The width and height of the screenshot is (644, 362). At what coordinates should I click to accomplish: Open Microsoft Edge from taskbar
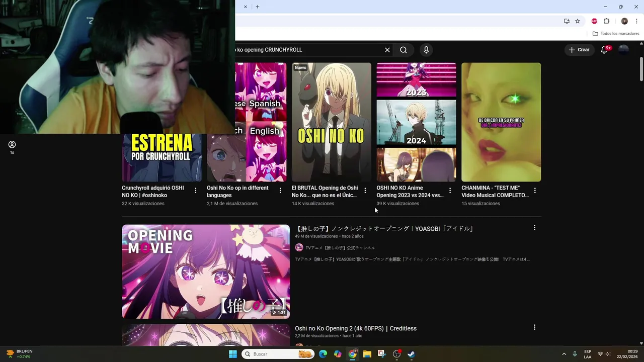323,354
